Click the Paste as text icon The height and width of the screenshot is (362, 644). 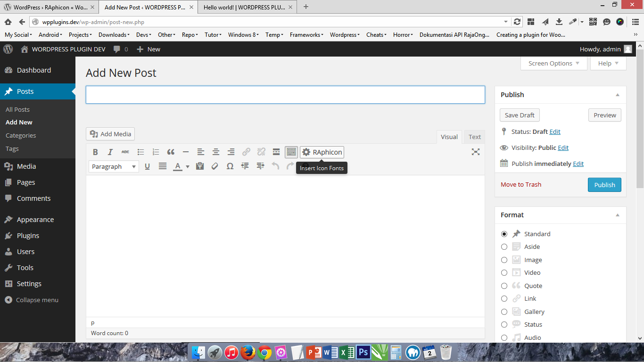pyautogui.click(x=200, y=166)
